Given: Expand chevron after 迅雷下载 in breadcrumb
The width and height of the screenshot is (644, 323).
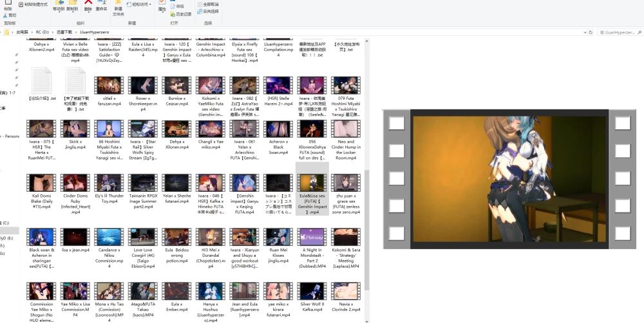Looking at the screenshot, I should 77,32.
